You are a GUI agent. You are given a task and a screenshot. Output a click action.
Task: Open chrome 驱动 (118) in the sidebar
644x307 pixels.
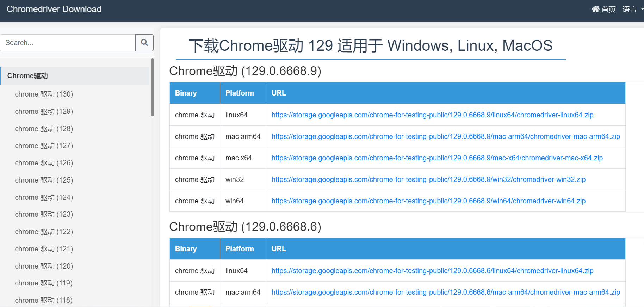(x=44, y=300)
